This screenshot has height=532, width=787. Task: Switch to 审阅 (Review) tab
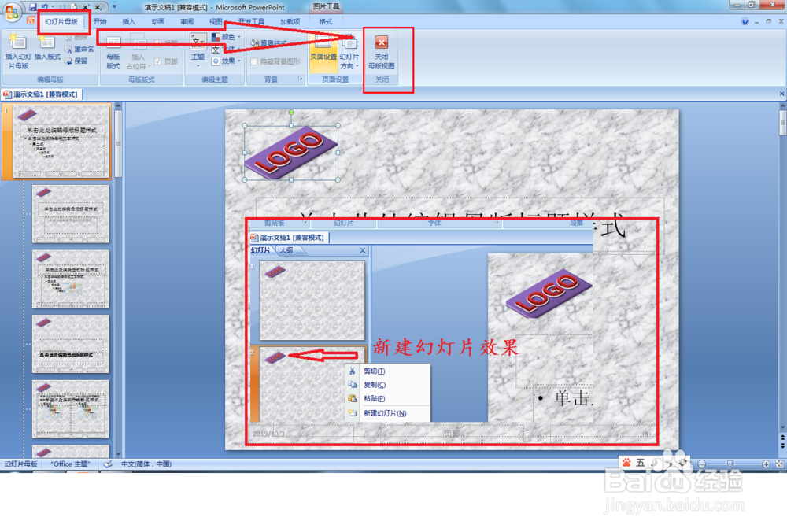tap(187, 21)
